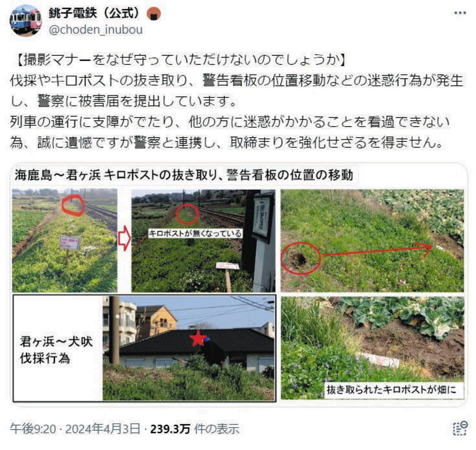Open the photo showing hole and red arrow

tap(372, 241)
